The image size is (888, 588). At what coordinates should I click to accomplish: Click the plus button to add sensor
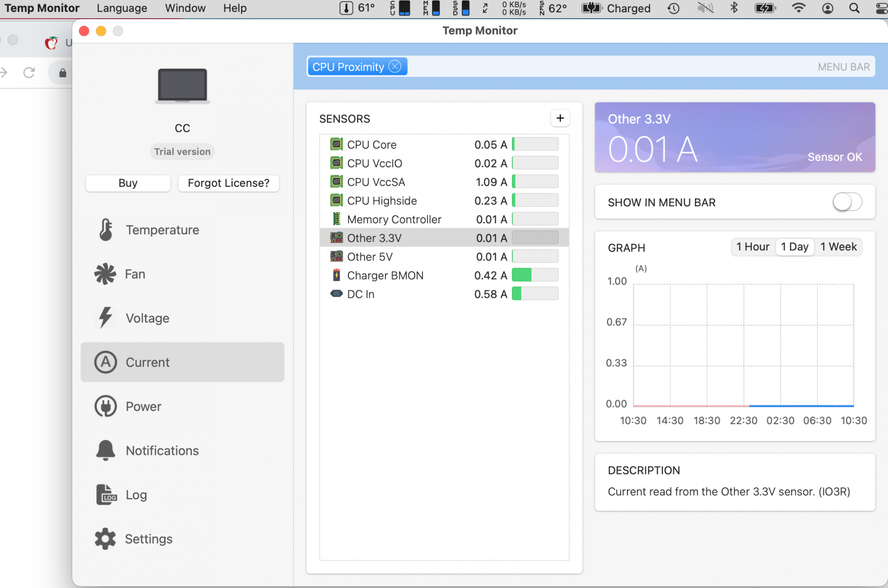tap(560, 118)
